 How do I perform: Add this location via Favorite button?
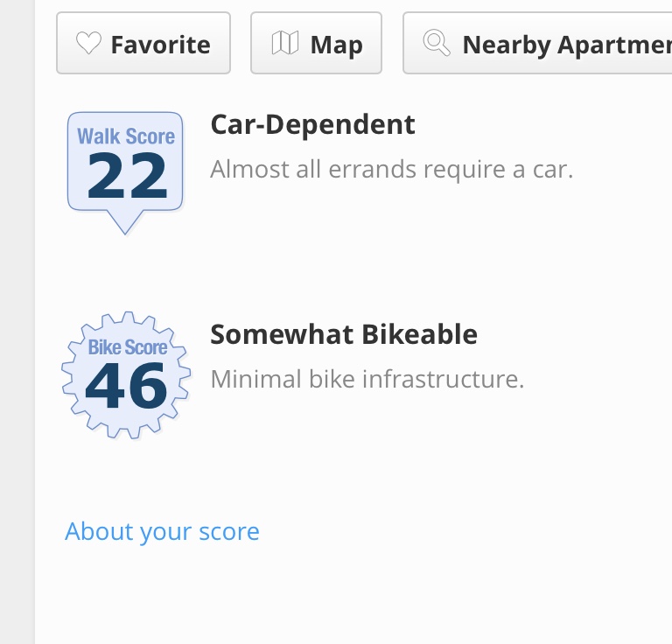[143, 43]
